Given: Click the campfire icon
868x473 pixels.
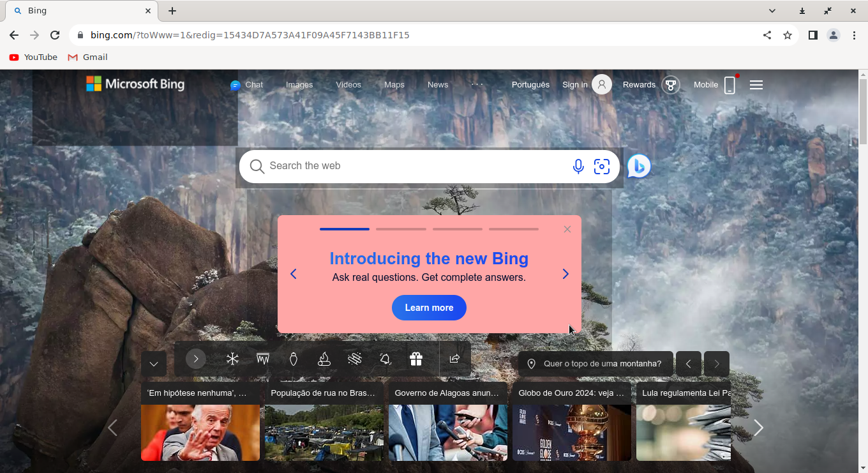Looking at the screenshot, I should (324, 359).
